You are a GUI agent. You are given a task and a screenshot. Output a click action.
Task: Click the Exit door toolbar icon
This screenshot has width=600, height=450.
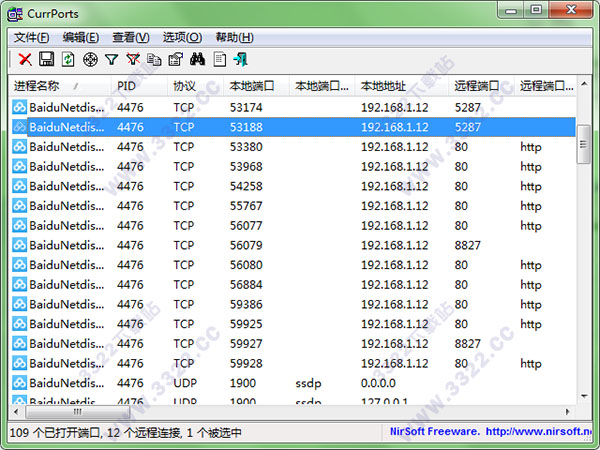click(241, 59)
